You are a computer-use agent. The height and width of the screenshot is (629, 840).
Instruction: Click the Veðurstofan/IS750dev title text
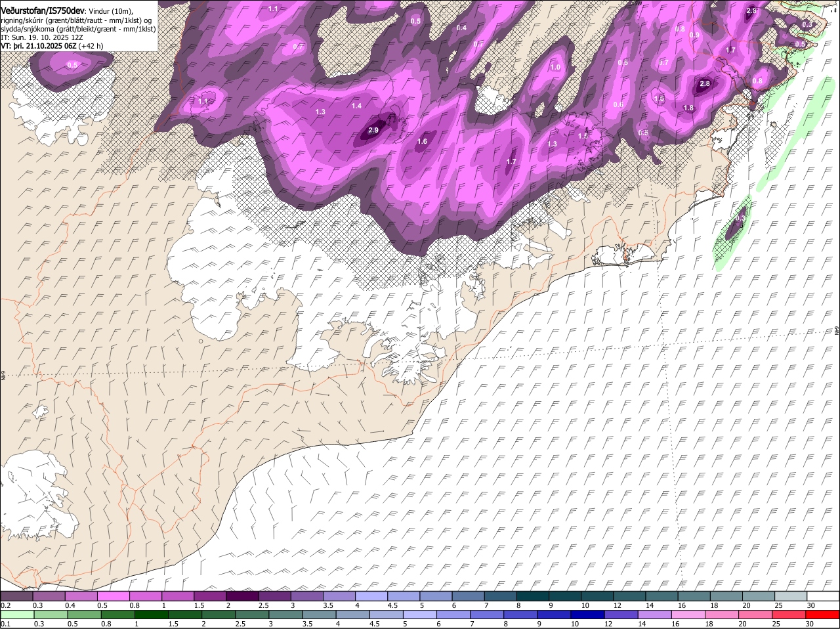pyautogui.click(x=42, y=11)
